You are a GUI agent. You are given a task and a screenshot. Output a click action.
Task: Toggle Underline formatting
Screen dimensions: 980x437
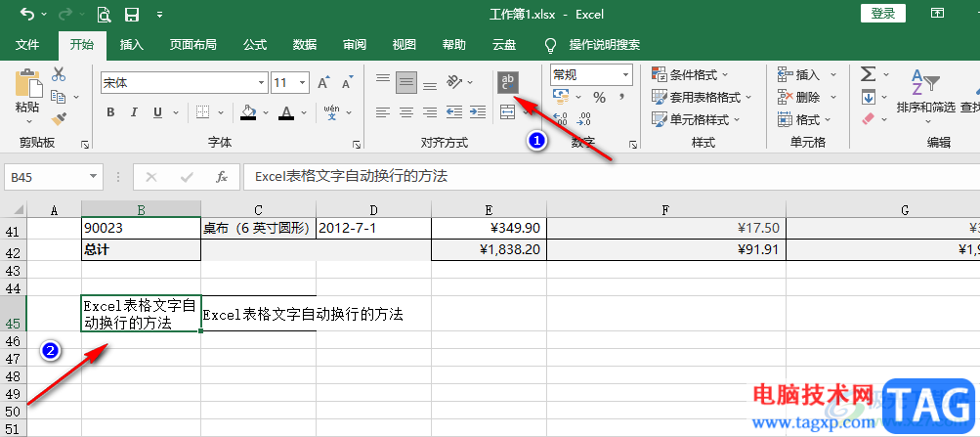point(157,112)
